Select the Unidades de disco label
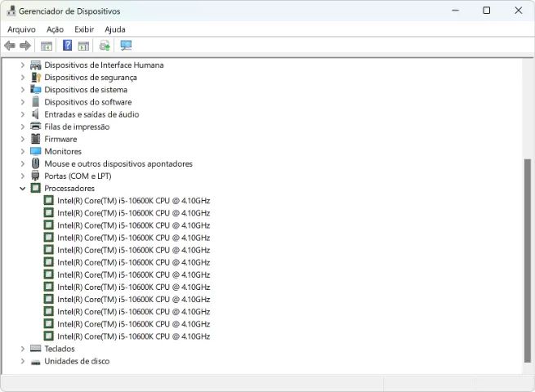Image resolution: width=535 pixels, height=392 pixels. pyautogui.click(x=77, y=361)
